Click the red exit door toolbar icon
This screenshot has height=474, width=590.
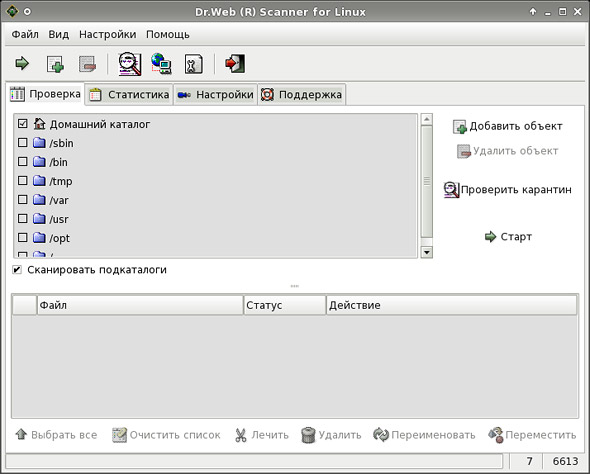235,64
